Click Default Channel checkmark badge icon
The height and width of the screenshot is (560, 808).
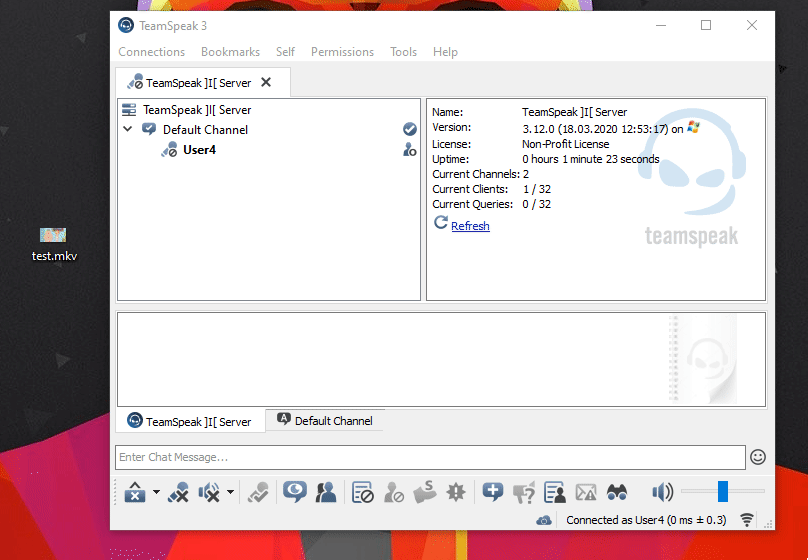click(410, 129)
